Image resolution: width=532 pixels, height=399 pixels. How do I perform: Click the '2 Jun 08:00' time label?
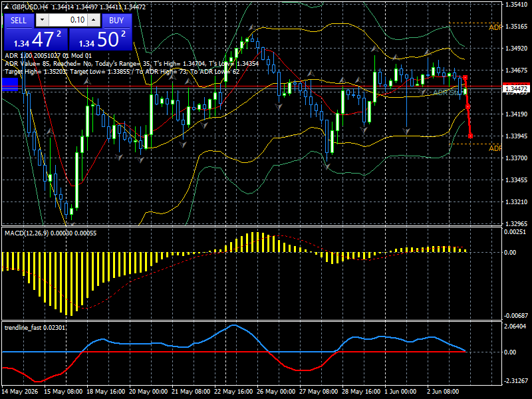[x=443, y=392]
